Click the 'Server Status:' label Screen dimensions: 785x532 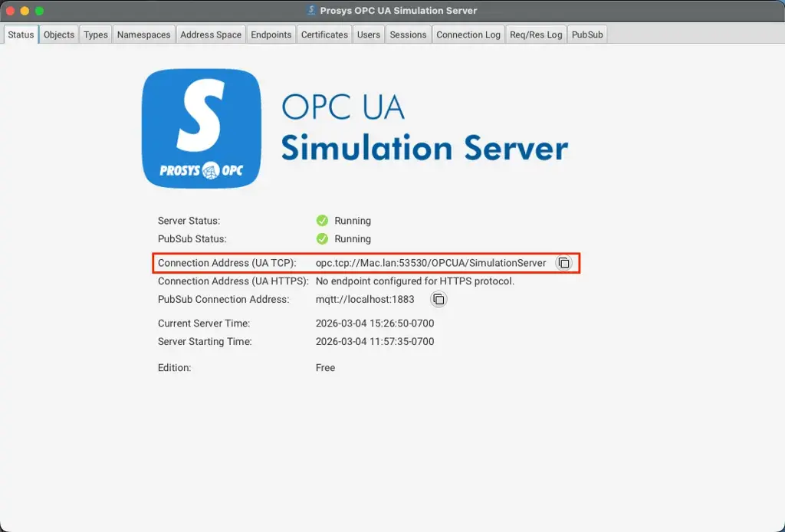pyautogui.click(x=189, y=221)
